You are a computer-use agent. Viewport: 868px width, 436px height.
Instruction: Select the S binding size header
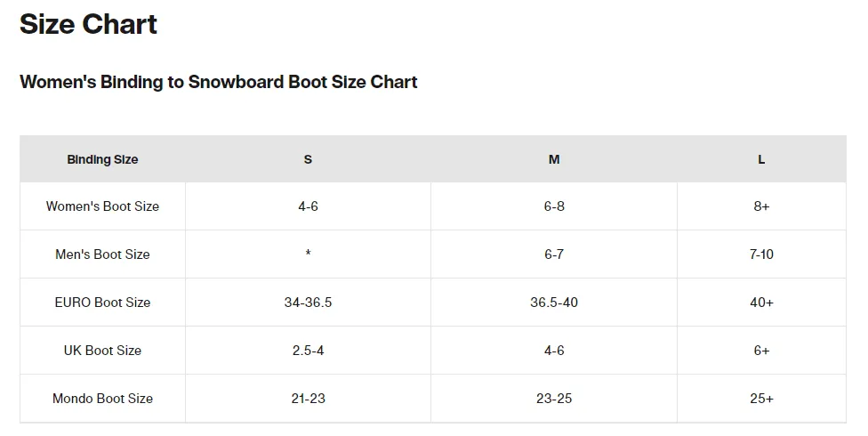[308, 159]
